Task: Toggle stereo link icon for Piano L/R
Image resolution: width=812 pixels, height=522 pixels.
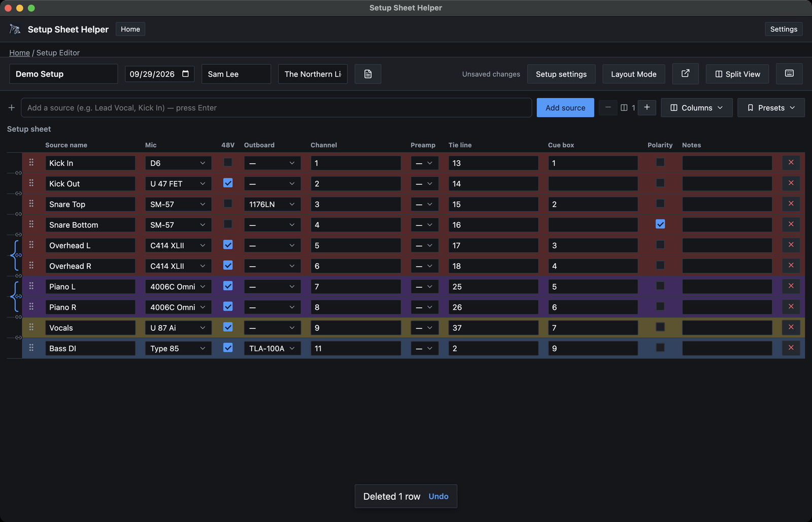Action: [x=18, y=296]
